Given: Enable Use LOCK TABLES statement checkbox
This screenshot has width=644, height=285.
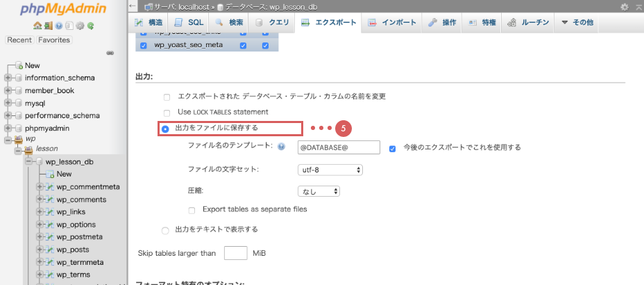Looking at the screenshot, I should [167, 112].
